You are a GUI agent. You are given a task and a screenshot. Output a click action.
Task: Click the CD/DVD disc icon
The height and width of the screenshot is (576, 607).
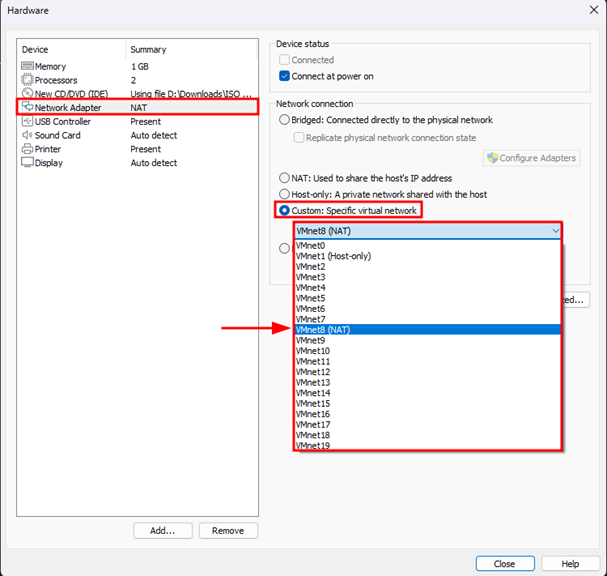pyautogui.click(x=27, y=93)
